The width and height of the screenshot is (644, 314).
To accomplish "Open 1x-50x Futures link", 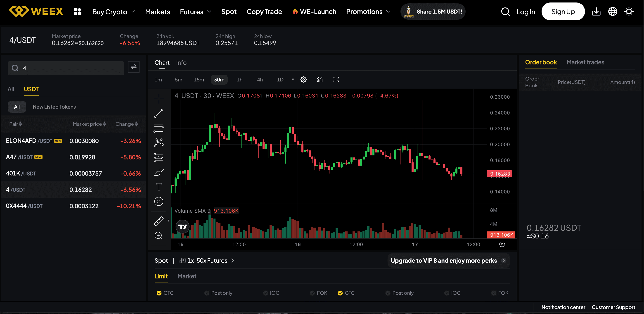I will 207,261.
